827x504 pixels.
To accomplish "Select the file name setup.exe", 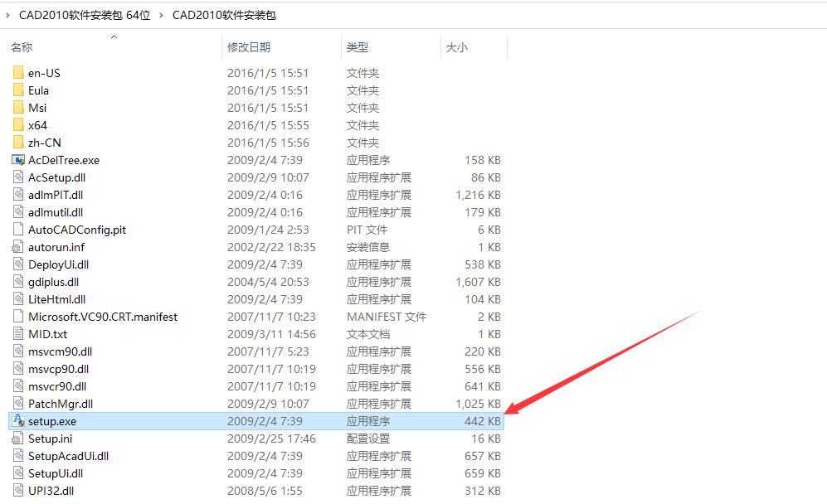I will (x=52, y=421).
